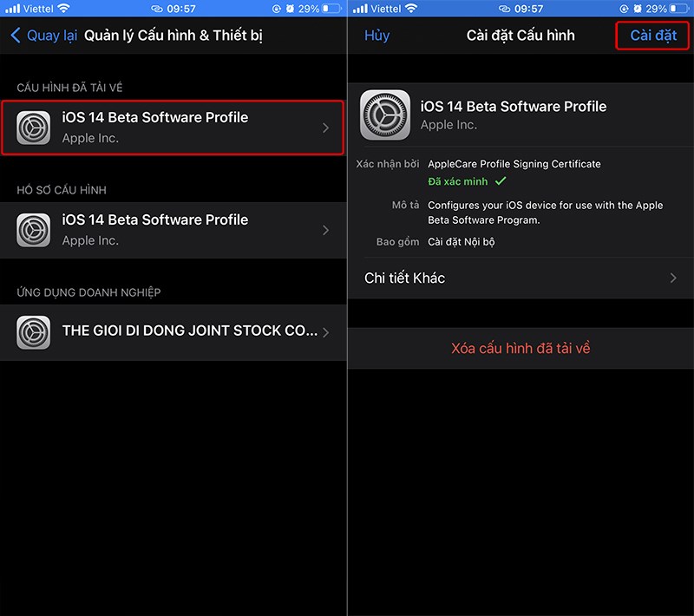This screenshot has height=616, width=694.
Task: Open iOS 14 Beta Software Profile via its chevron
Action: point(325,127)
